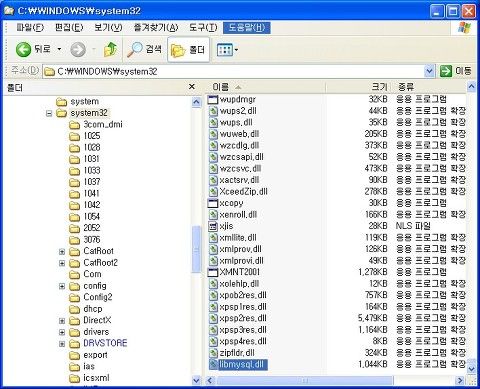
Task: Expand the CatRoot folder node
Action: pos(62,252)
